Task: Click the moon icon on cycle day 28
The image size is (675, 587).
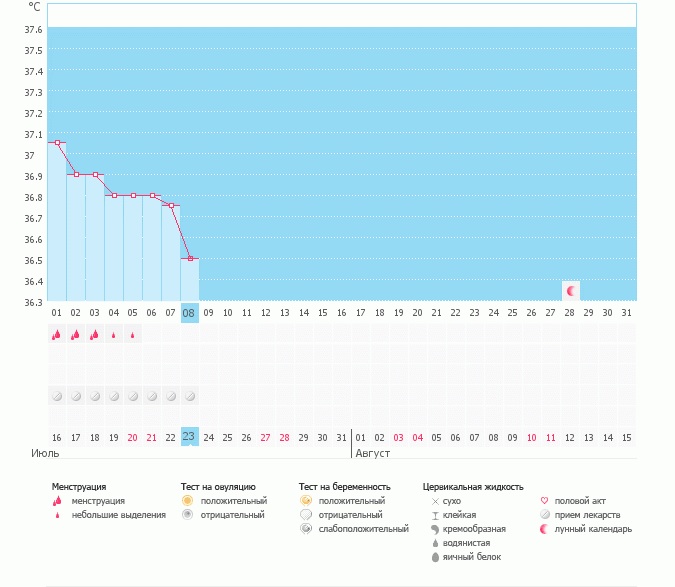Action: tap(571, 291)
